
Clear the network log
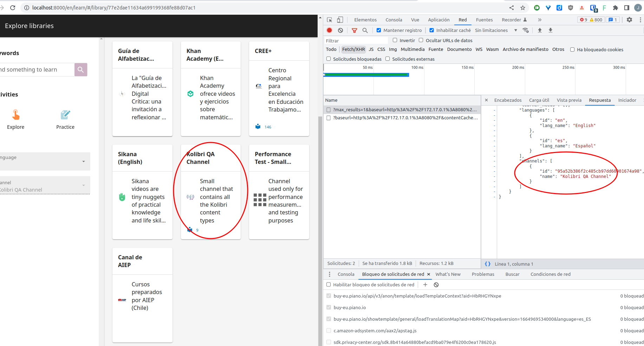[x=340, y=31]
